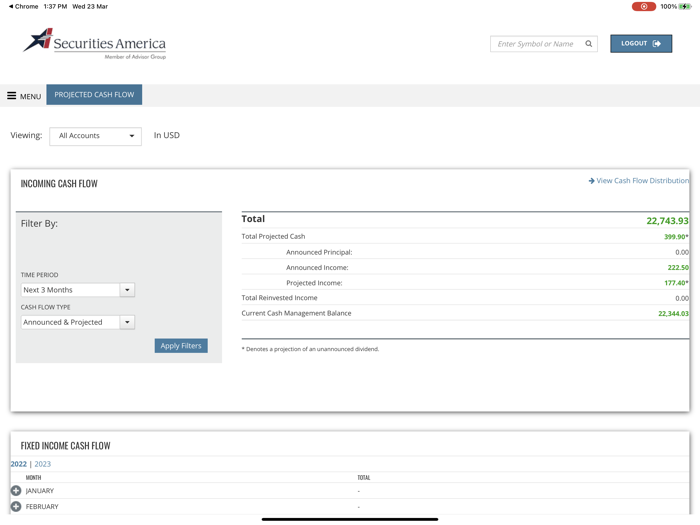The height and width of the screenshot is (525, 700).
Task: Open View Cash Flow Distribution link
Action: 638,181
